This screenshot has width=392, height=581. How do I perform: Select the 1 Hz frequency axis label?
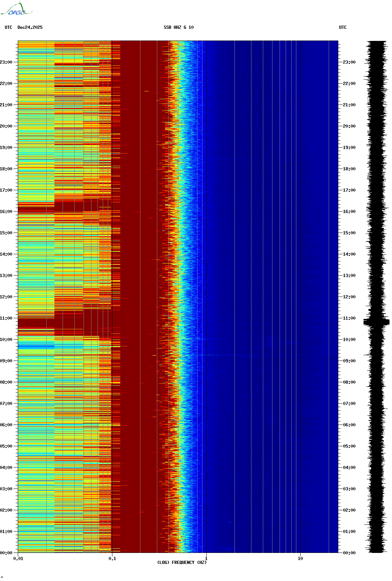point(206,559)
